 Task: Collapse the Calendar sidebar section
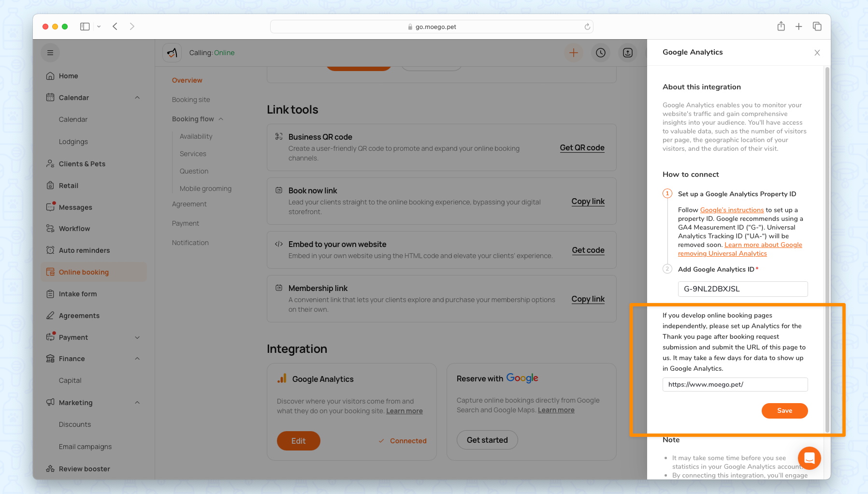click(137, 98)
